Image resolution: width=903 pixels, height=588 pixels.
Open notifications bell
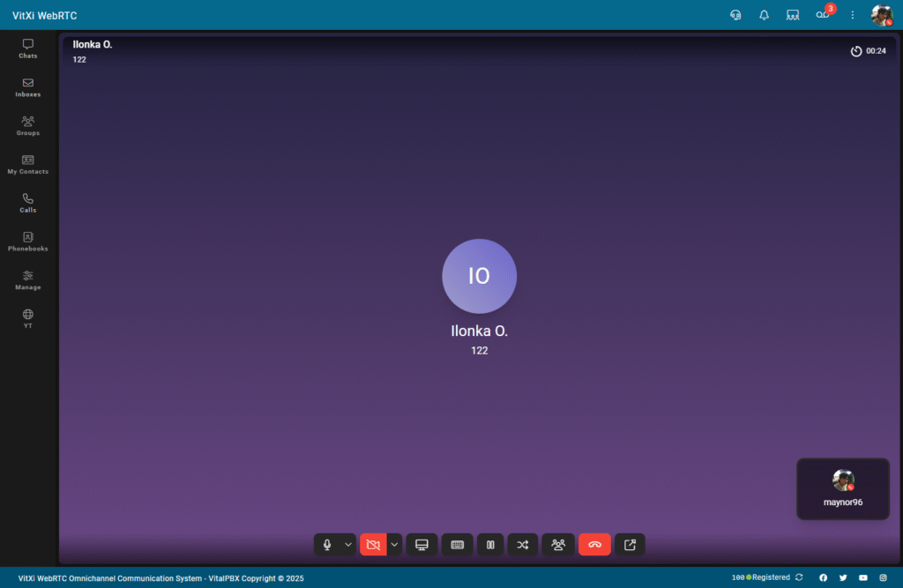coord(764,15)
